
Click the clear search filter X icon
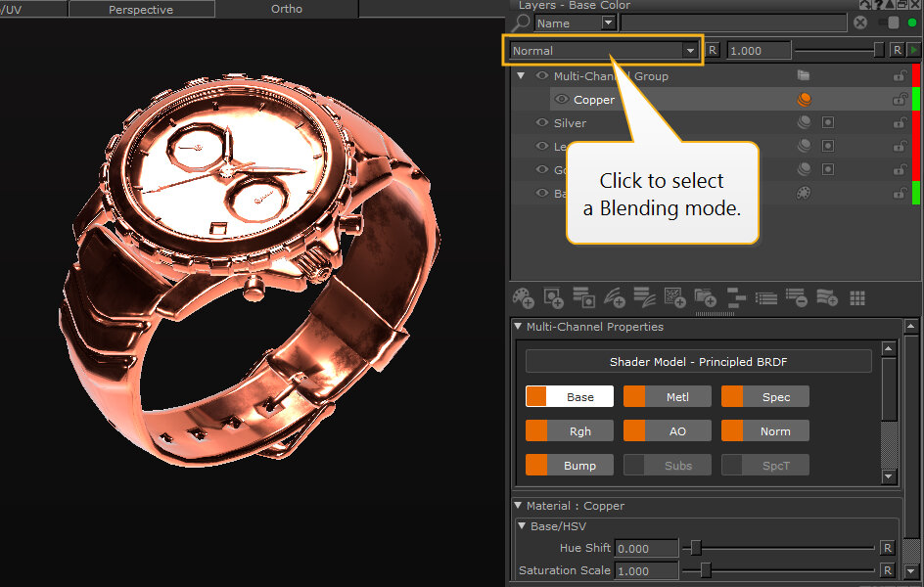coord(860,23)
